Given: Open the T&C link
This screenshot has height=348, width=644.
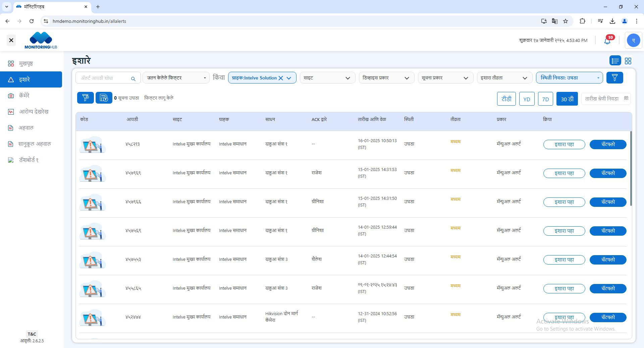Looking at the screenshot, I should pyautogui.click(x=32, y=334).
